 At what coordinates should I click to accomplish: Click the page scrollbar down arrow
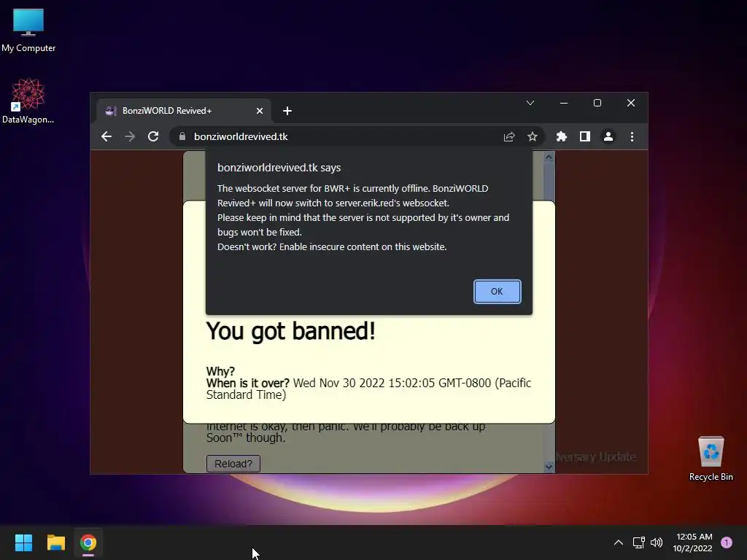click(x=549, y=467)
